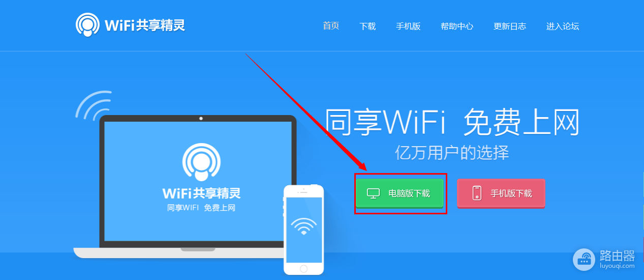This screenshot has height=280, width=644.
Task: Click the 同享WiFi 免费上网 headline
Action: click(452, 123)
